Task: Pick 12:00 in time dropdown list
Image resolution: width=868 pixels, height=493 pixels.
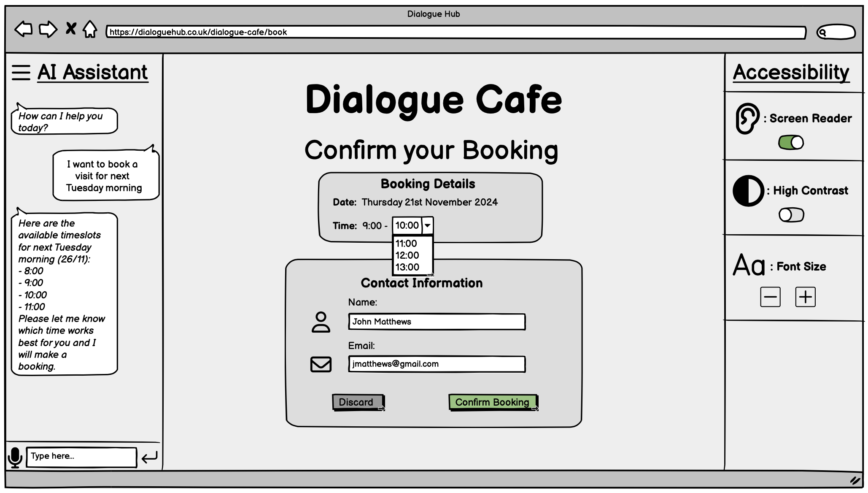Action: pos(407,255)
